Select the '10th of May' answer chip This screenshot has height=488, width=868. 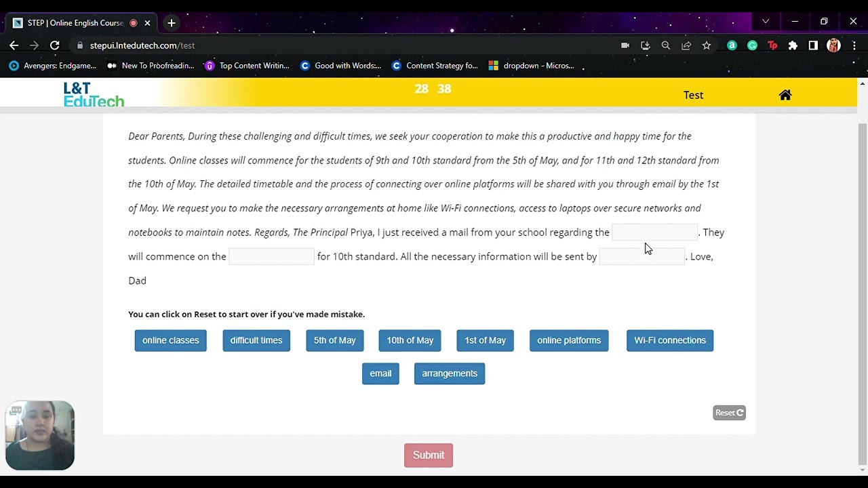point(410,340)
